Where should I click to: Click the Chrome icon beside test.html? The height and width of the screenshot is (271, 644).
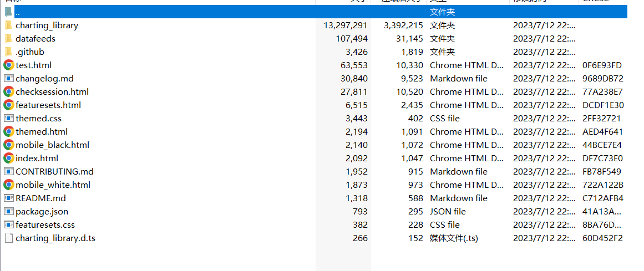pyautogui.click(x=9, y=65)
